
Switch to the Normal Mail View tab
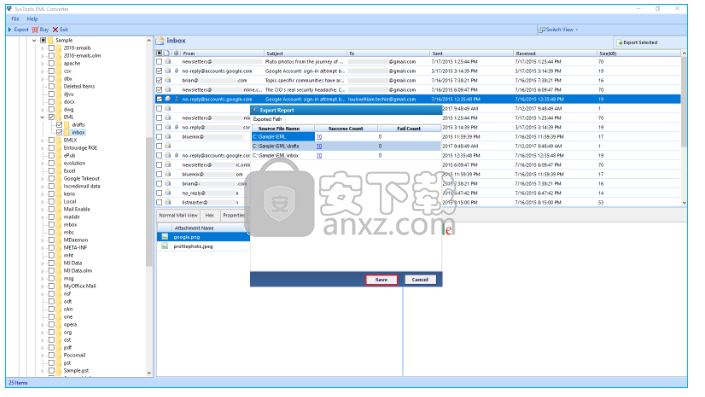coord(178,216)
